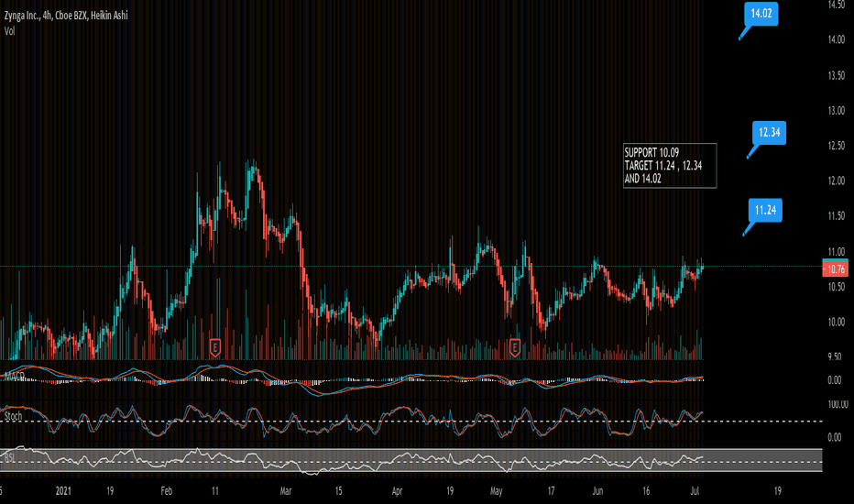Viewport: 854px width, 504px height.
Task: Click the Stoch indicator label
Action: [x=13, y=416]
